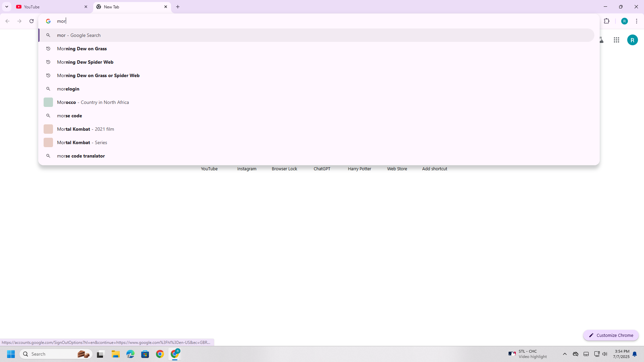Click history icon beside 'Morning Dew on Grass'
Viewport: 644px width, 362px height.
[48, 49]
